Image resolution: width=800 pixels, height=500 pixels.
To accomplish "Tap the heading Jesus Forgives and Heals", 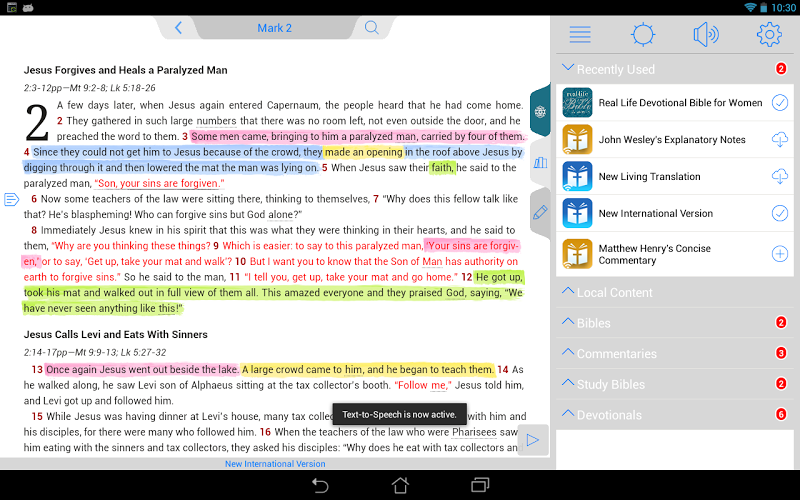I will pyautogui.click(x=126, y=70).
